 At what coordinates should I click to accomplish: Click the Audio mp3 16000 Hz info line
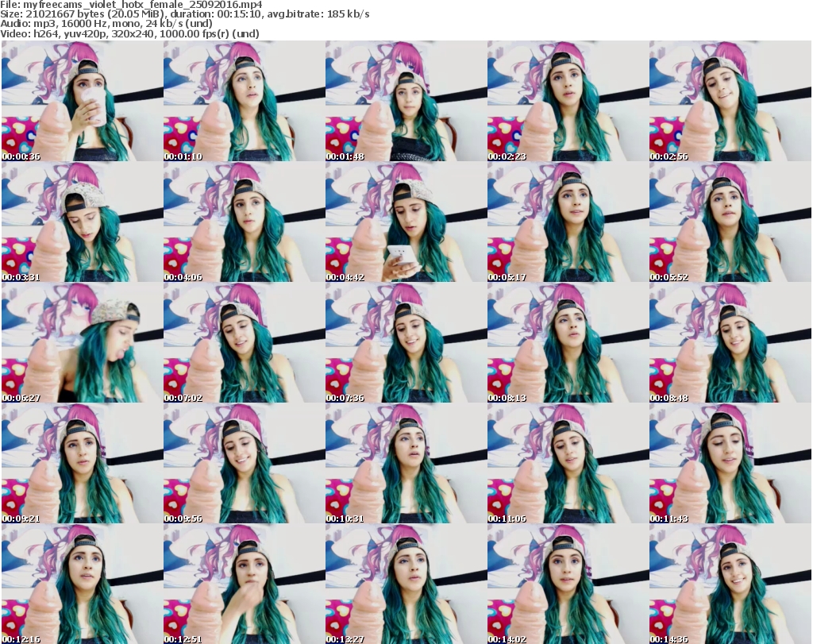point(106,24)
